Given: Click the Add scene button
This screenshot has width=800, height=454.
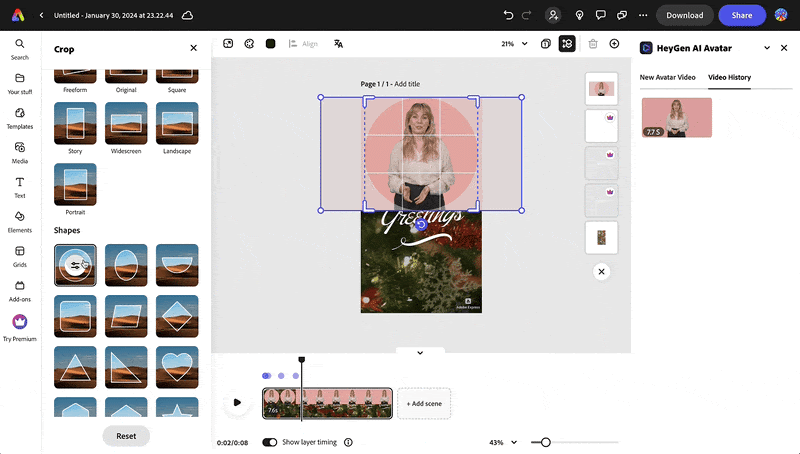Looking at the screenshot, I should 424,403.
